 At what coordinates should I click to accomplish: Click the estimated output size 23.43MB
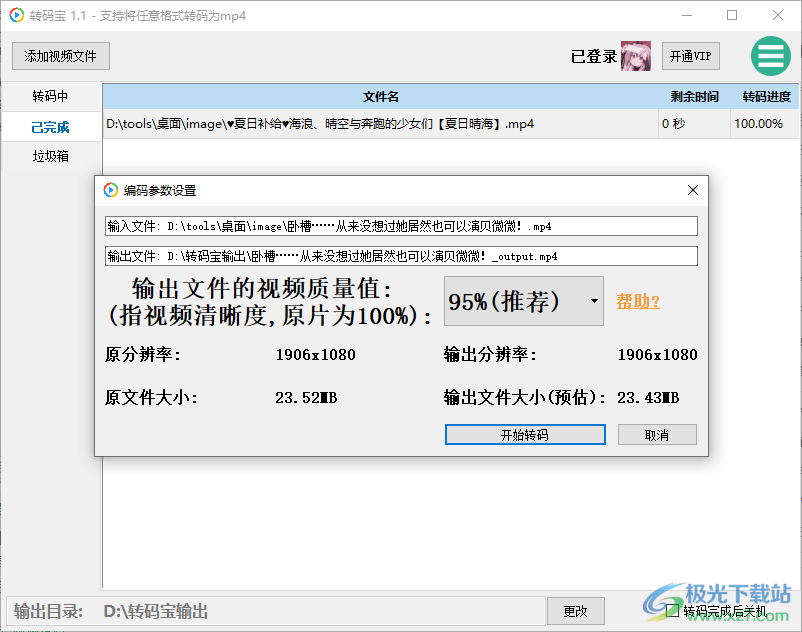click(x=648, y=398)
